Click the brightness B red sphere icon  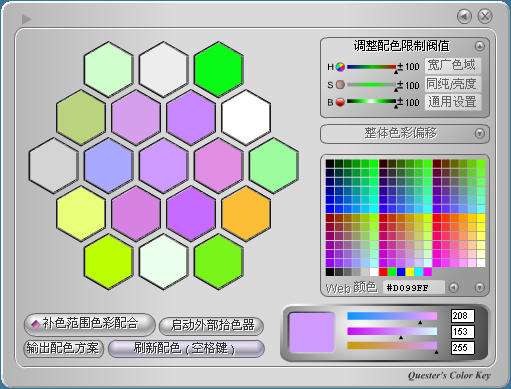tap(340, 102)
